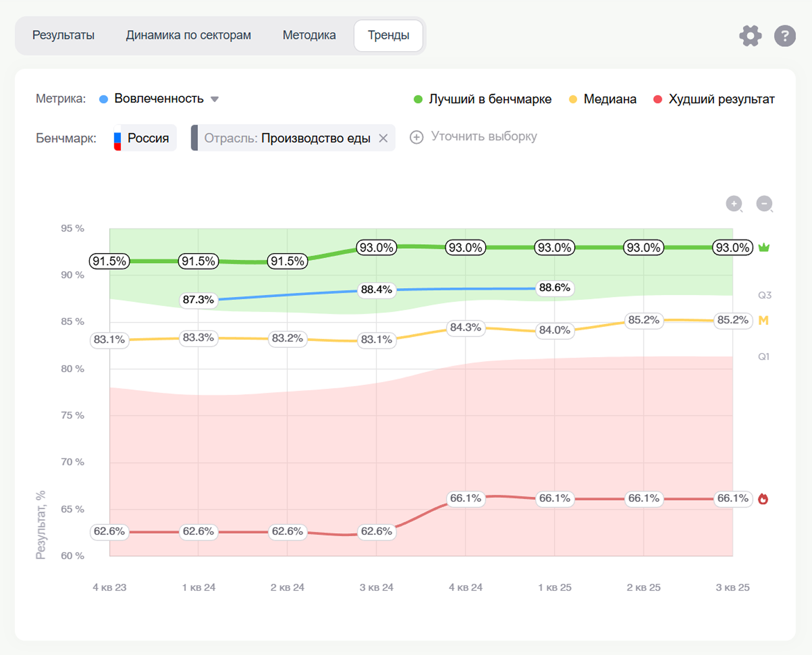812x655 pixels.
Task: Click the 4 кв 23 axis label
Action: click(109, 587)
